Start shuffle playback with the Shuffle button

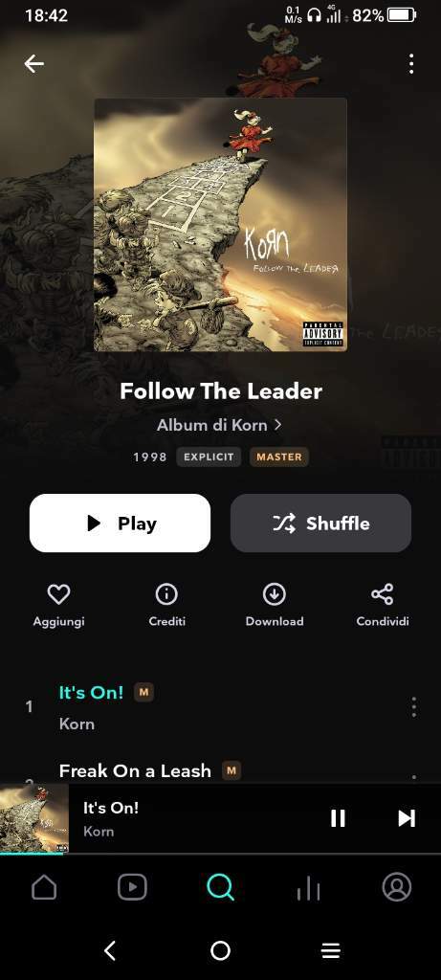tap(320, 523)
